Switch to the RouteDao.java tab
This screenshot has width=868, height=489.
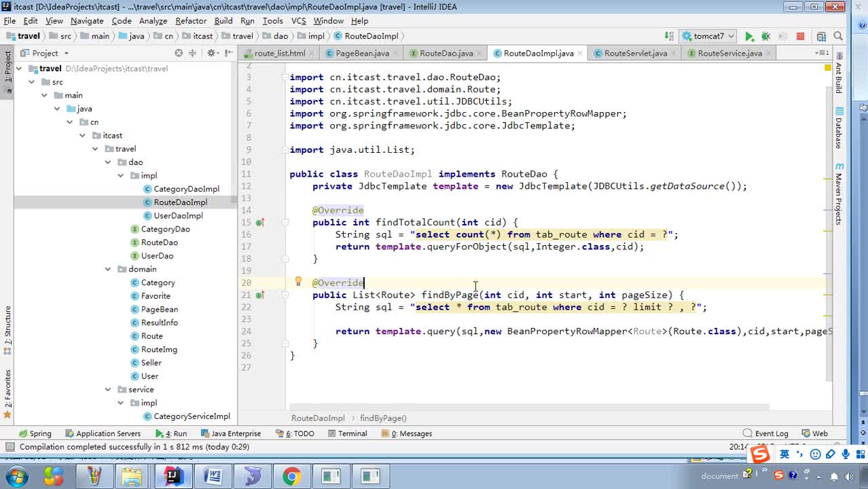446,53
